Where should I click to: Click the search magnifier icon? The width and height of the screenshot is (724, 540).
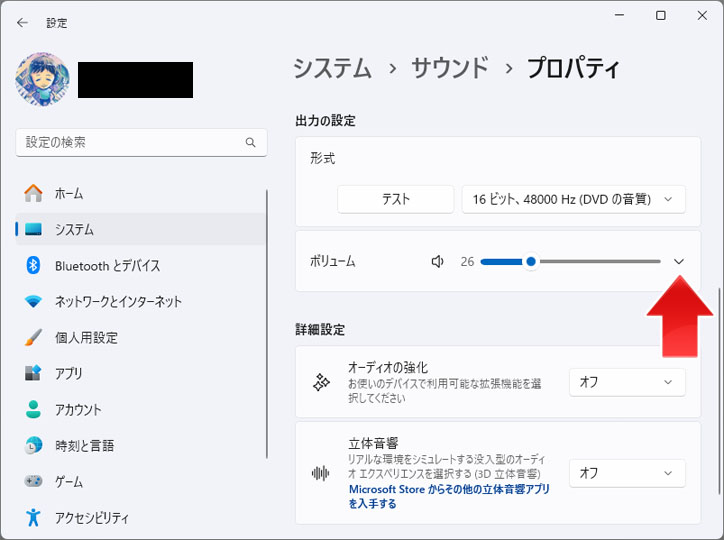[x=250, y=142]
